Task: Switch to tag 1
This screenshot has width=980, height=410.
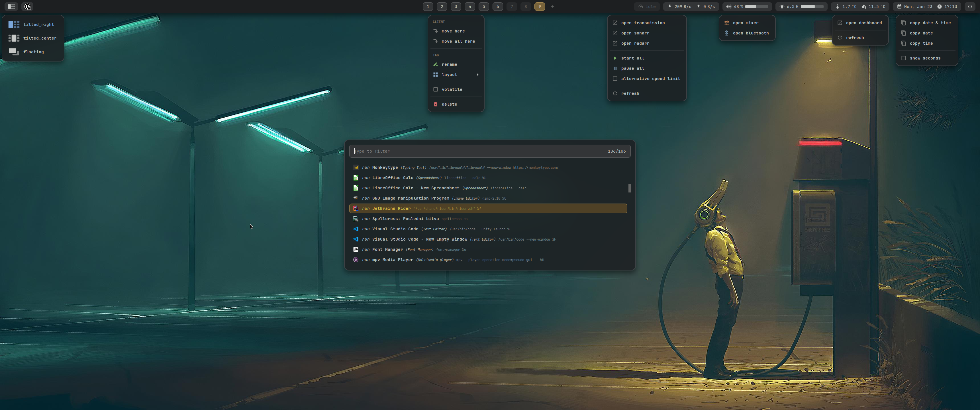Action: coord(428,7)
